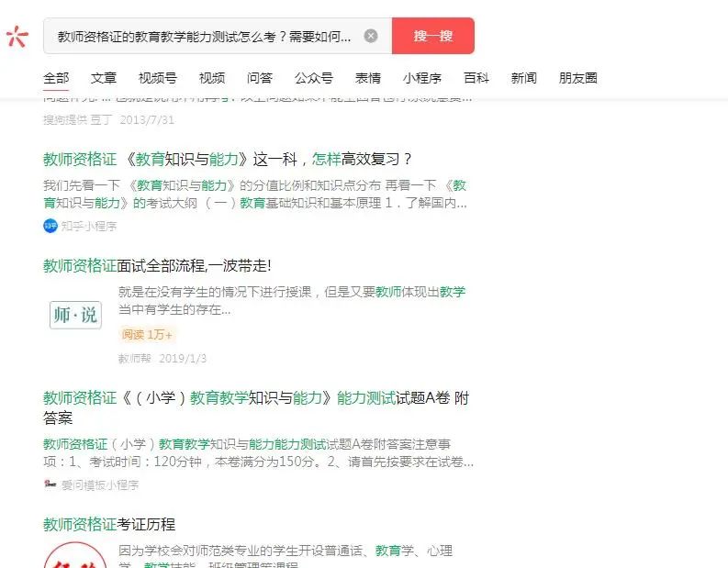Open the 小程序 tab
This screenshot has height=568, width=728.
(x=422, y=78)
